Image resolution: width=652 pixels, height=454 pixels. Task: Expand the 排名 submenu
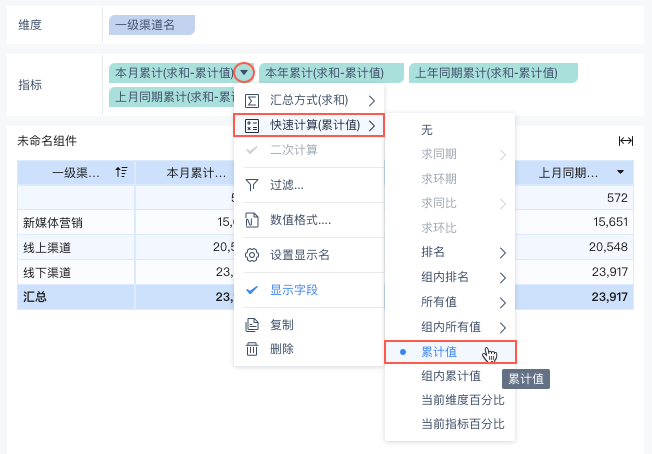[x=449, y=252]
